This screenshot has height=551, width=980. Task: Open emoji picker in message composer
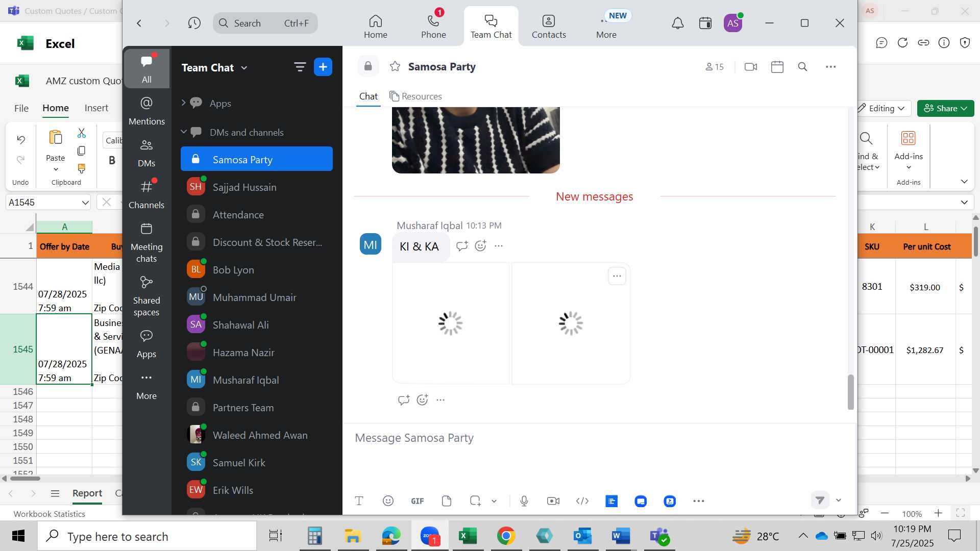click(x=388, y=501)
